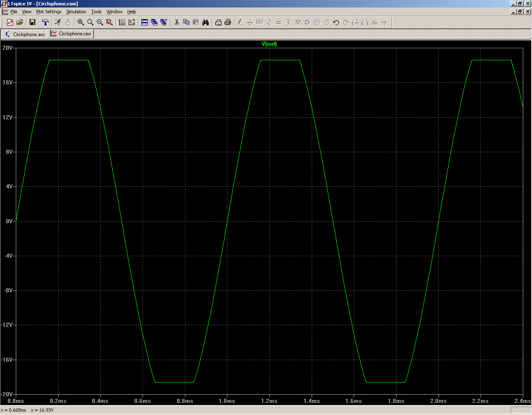532x415 pixels.
Task: Tile windows with the Tile icon
Action: pos(145,22)
